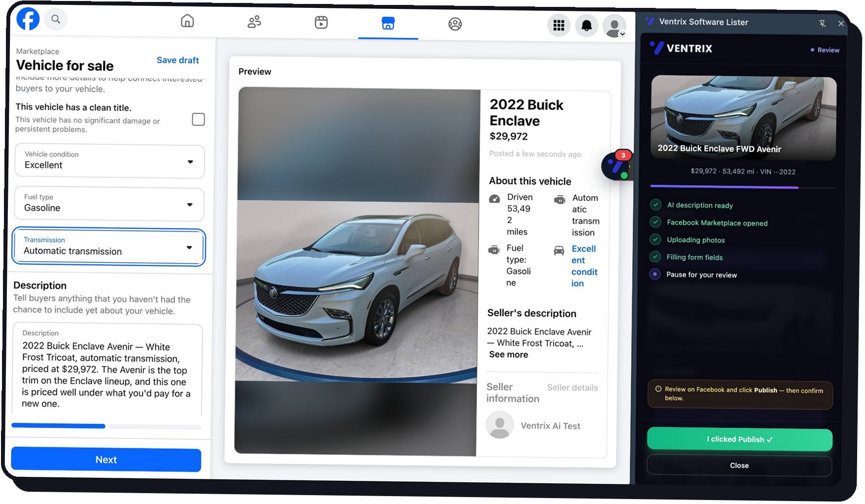
Task: Select the Marketplace storefront icon
Action: pyautogui.click(x=388, y=23)
